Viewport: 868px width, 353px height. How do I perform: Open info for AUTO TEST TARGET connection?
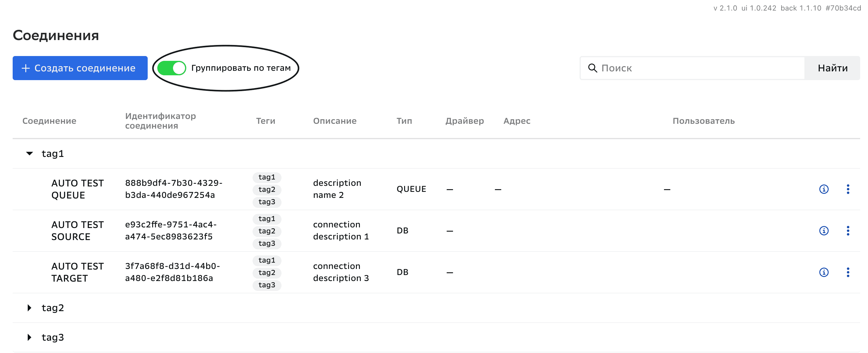pyautogui.click(x=823, y=272)
